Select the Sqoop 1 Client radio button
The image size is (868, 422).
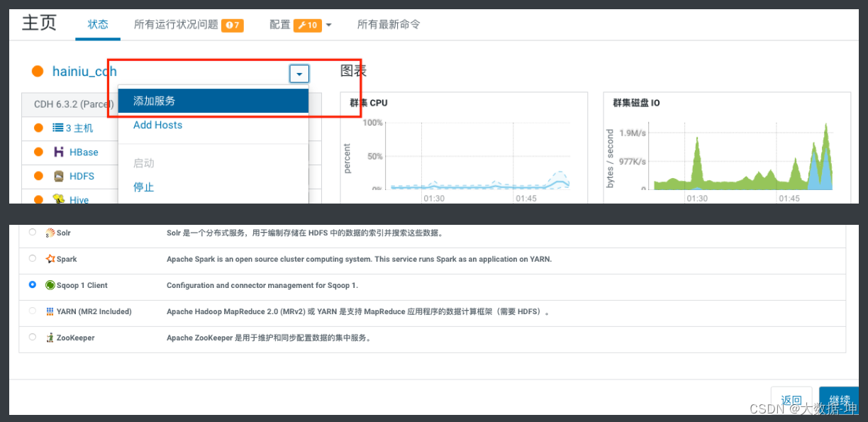[x=33, y=284]
